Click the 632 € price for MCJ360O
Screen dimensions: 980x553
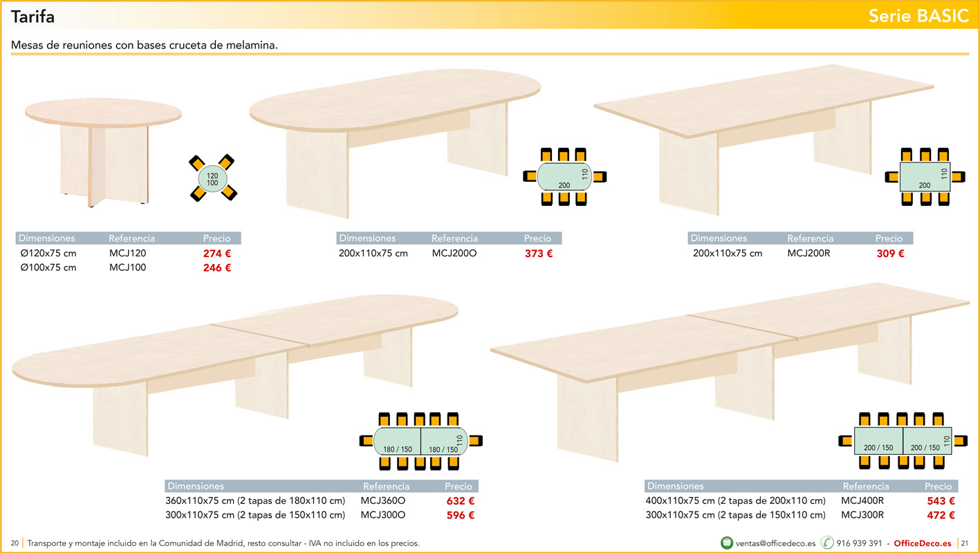click(x=461, y=501)
